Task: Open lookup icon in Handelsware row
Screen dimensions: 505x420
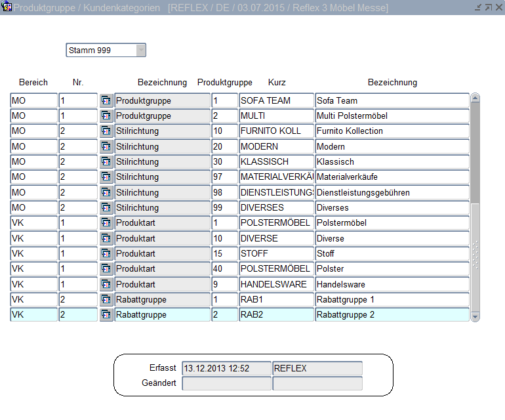Action: [106, 284]
